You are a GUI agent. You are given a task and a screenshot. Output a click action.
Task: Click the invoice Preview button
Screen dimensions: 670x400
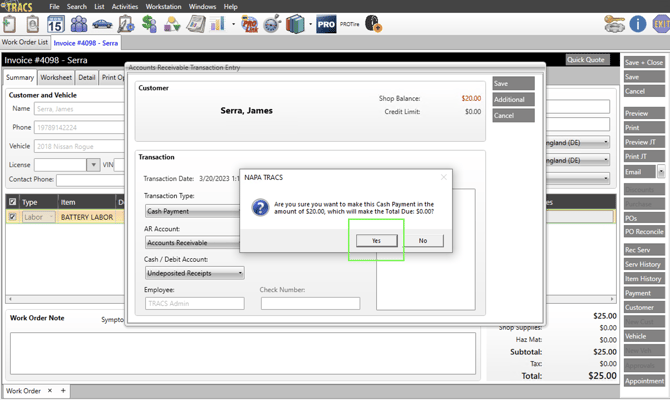click(x=644, y=113)
